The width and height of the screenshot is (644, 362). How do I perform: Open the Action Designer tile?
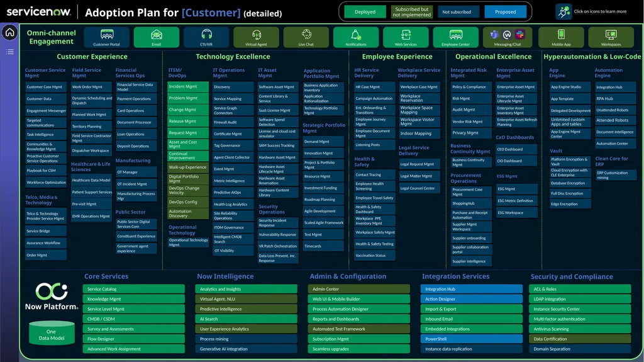pyautogui.click(x=472, y=299)
